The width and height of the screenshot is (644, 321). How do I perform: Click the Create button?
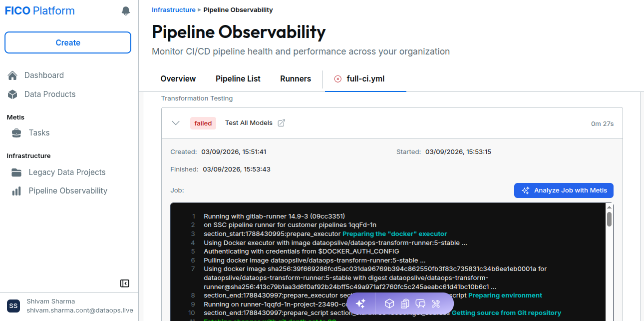tap(68, 42)
